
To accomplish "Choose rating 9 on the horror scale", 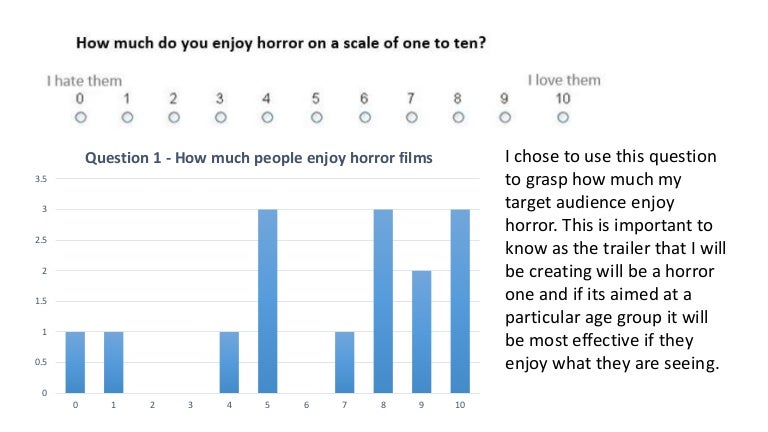I will tap(505, 117).
